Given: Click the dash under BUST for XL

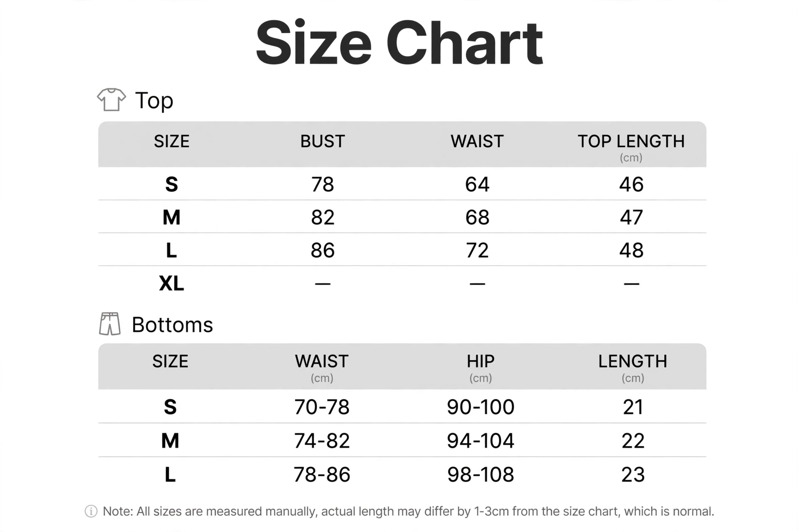Looking at the screenshot, I should click(323, 284).
